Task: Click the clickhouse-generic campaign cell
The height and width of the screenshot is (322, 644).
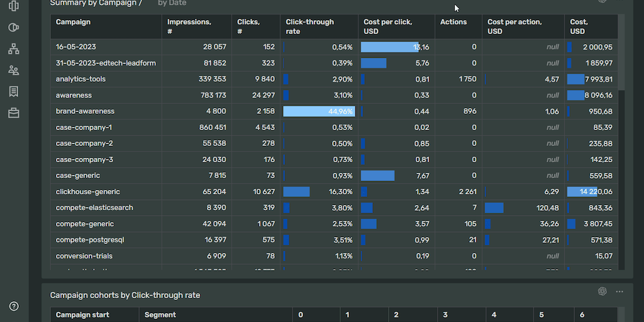Action: (87, 192)
